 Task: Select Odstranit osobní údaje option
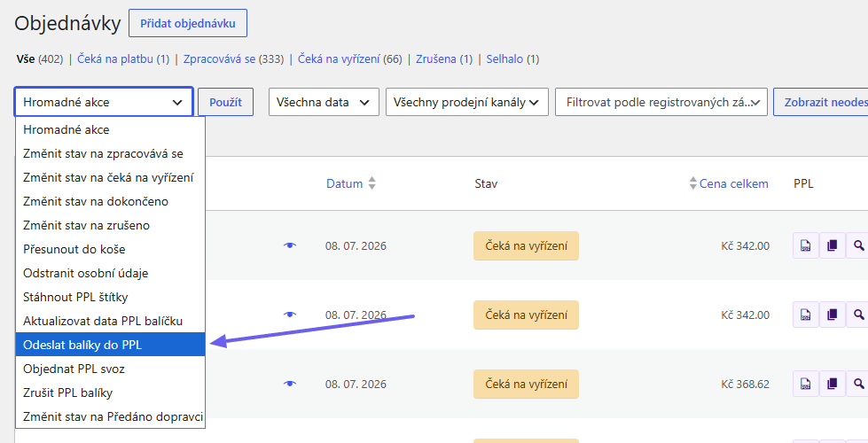pyautogui.click(x=110, y=273)
